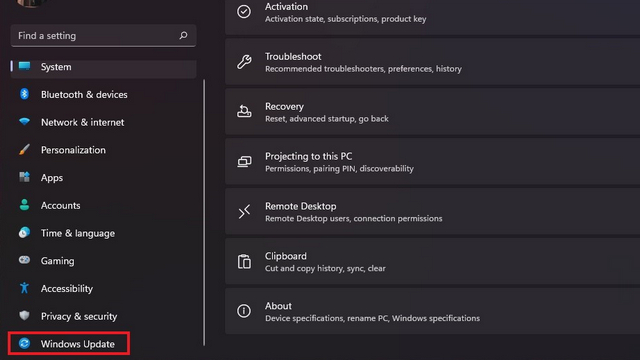The width and height of the screenshot is (640, 360).
Task: Click the Windows Update sync icon
Action: click(24, 343)
